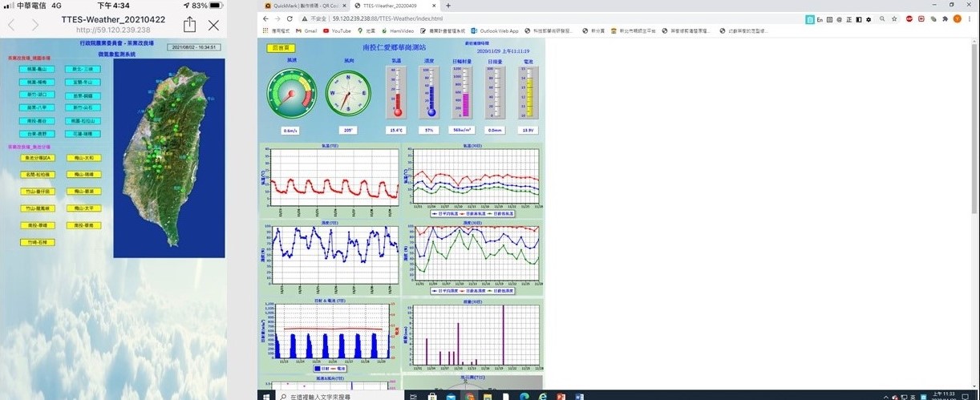The image size is (980, 400).
Task: Tap the phone browser forward chevron
Action: tap(34, 25)
